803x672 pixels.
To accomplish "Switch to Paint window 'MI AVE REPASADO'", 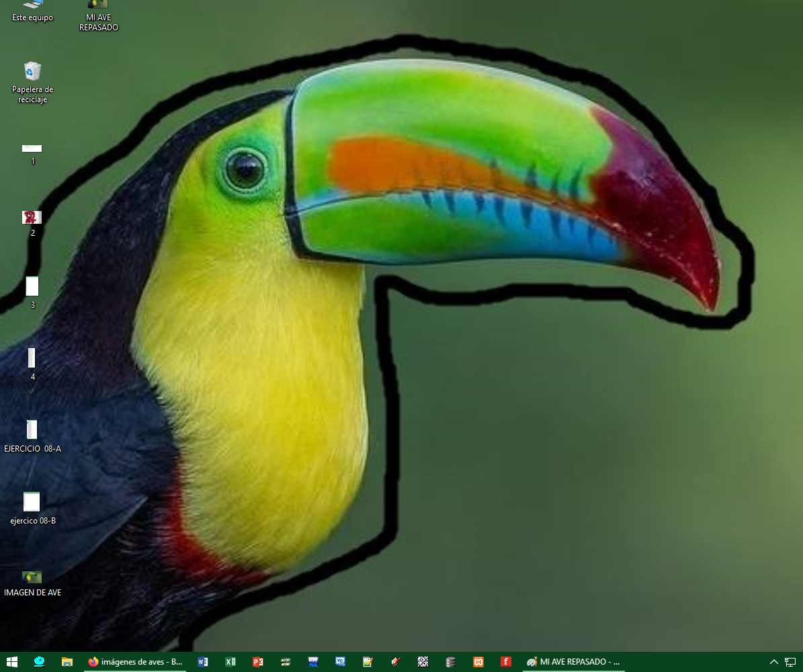I will [574, 662].
